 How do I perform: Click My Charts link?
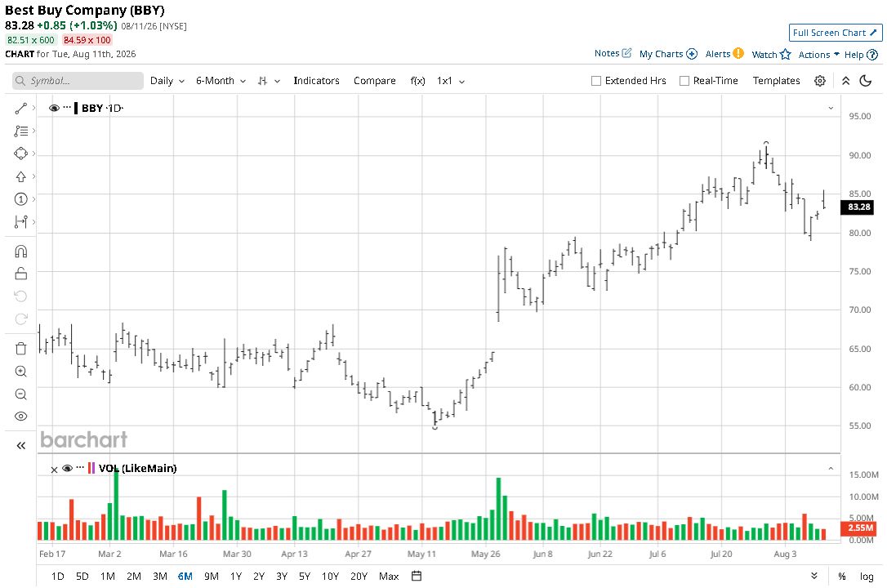click(668, 54)
